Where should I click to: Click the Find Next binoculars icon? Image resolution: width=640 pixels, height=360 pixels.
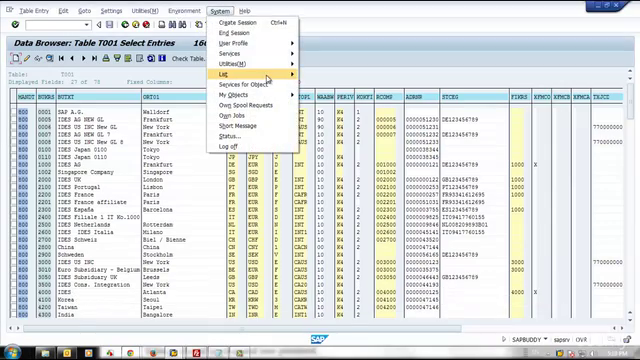click(x=182, y=24)
